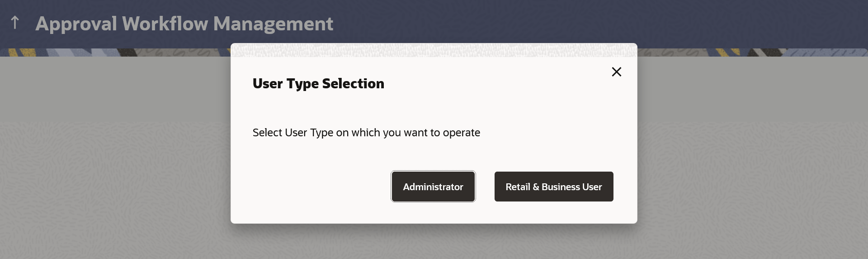Click the patterned strip atop the dialog
Image resolution: width=868 pixels, height=259 pixels.
(x=434, y=50)
